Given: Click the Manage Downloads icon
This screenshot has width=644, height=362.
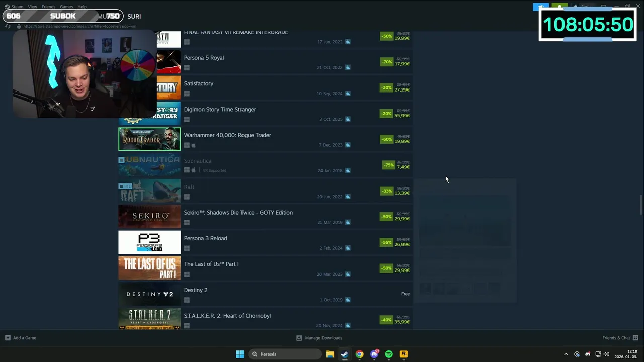Looking at the screenshot, I should pos(299,338).
